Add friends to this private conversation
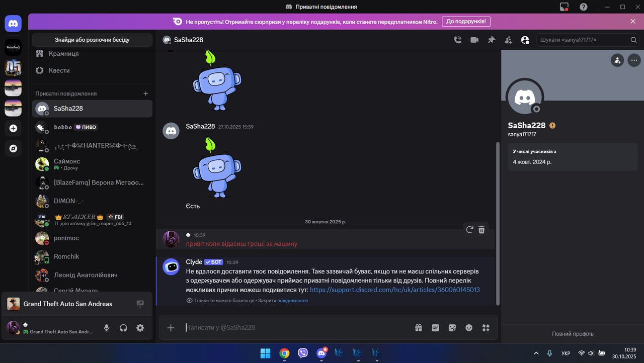Viewport: 644px width, 363px height. click(x=508, y=40)
